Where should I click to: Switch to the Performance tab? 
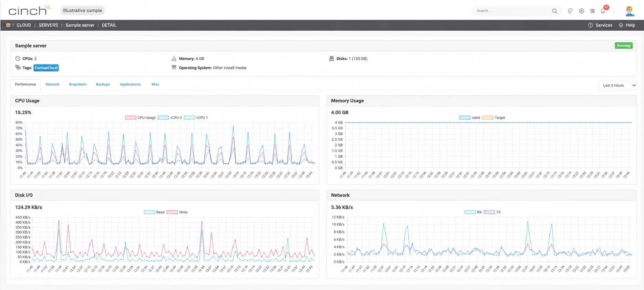coord(25,84)
